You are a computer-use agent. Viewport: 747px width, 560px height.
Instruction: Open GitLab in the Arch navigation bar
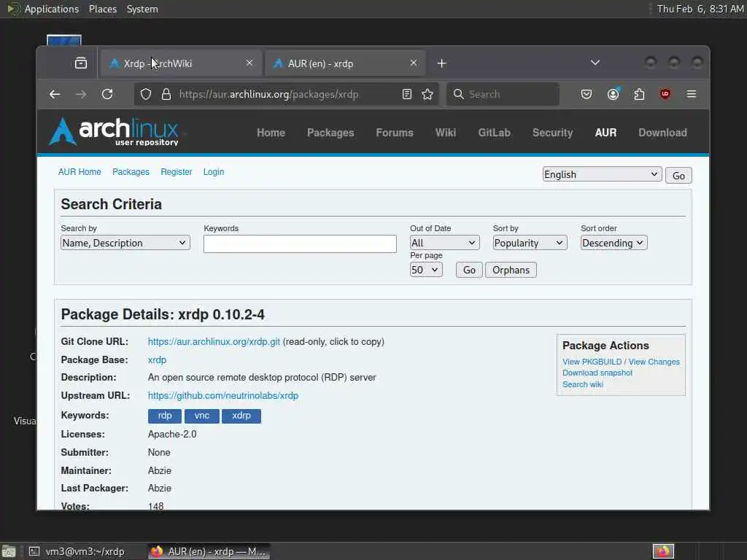494,133
